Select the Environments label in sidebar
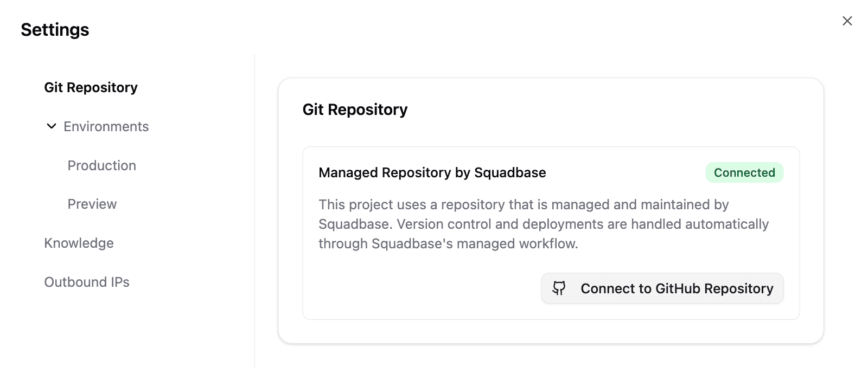Screen dimensions: 868x386 (106, 126)
